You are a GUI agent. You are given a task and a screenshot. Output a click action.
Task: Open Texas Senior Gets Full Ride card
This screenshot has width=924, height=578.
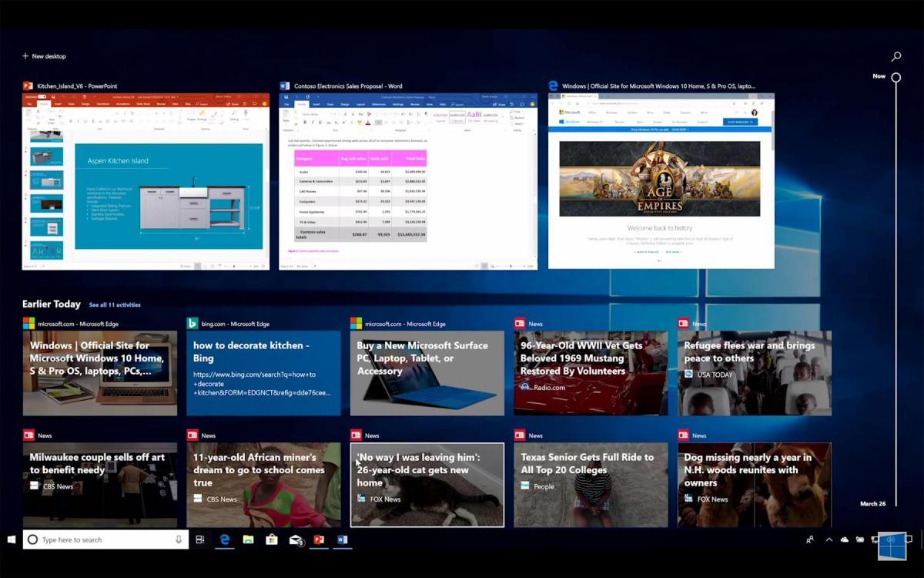[591, 485]
